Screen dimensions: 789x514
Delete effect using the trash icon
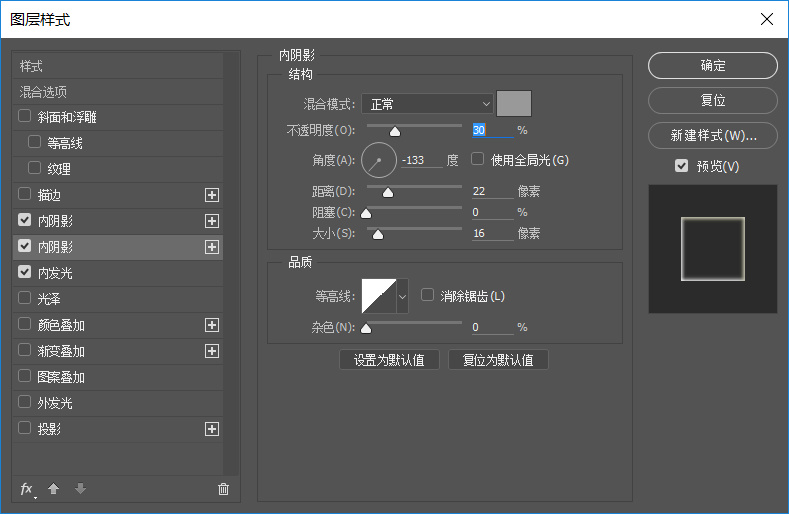click(223, 489)
